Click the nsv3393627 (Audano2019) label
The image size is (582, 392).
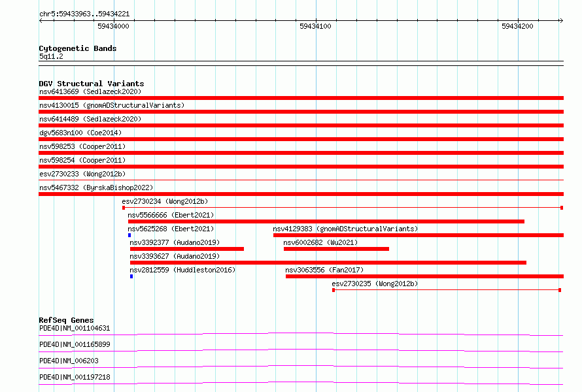click(175, 256)
